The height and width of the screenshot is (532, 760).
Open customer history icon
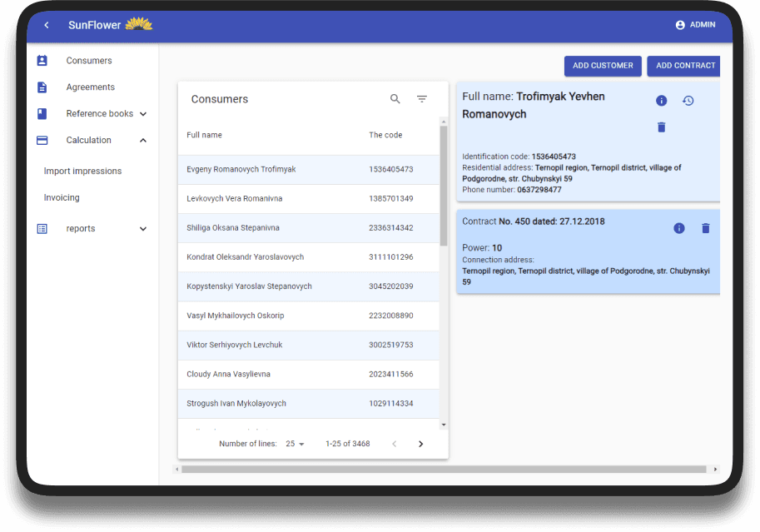point(688,101)
